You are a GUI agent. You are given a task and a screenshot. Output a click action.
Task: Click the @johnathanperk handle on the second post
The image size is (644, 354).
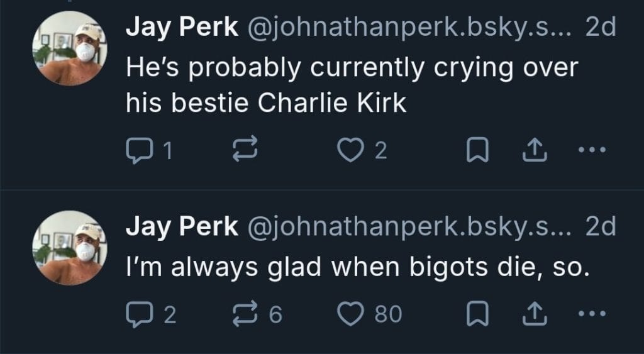[x=409, y=226]
